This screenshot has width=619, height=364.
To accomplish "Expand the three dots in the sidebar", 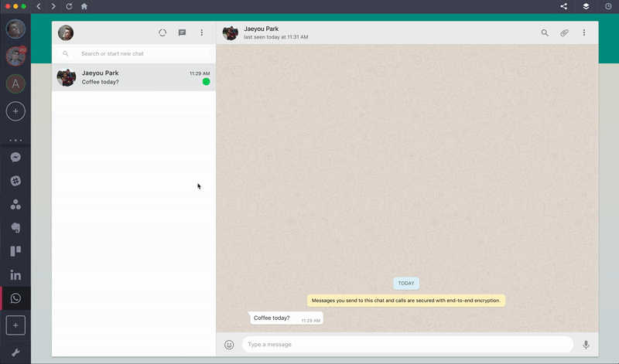I will pos(15,140).
